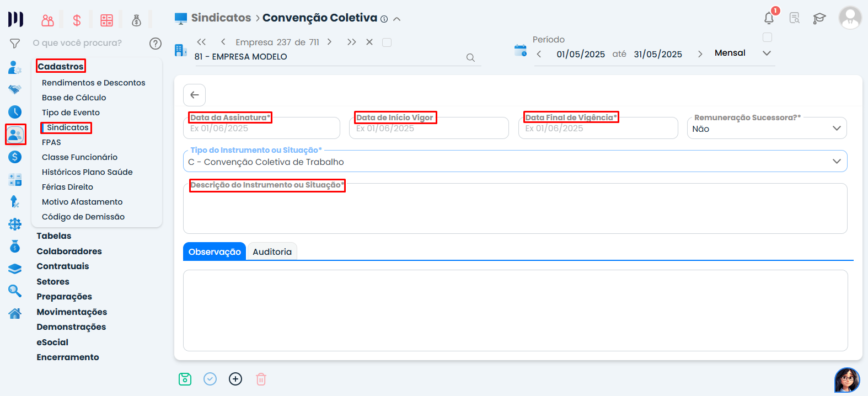Select the person with gear sidebar icon
Image resolution: width=868 pixels, height=396 pixels.
(15, 67)
